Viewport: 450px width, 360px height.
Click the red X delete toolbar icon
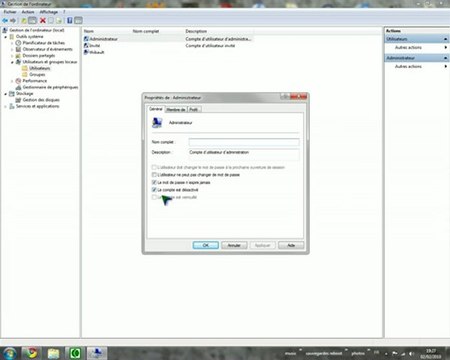point(43,21)
